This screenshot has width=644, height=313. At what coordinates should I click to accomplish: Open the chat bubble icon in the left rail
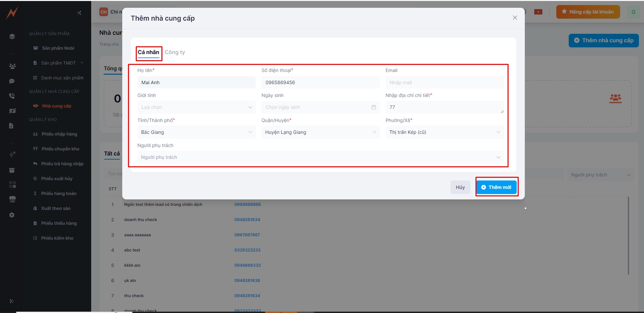(x=12, y=81)
